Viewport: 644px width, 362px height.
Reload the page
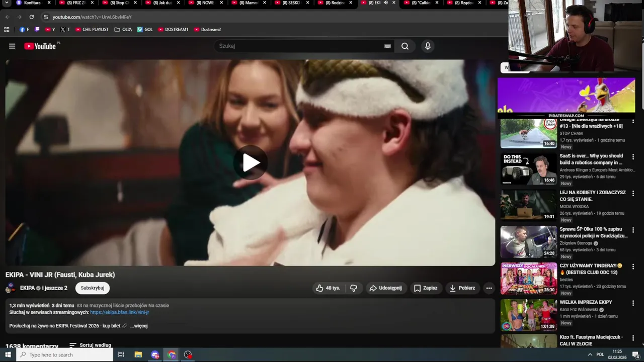pos(32,17)
